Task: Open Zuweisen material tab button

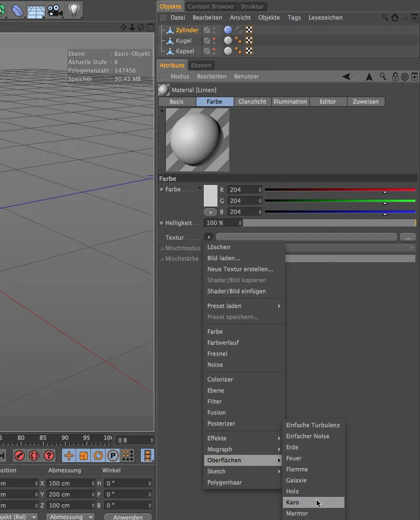Action: [x=365, y=101]
